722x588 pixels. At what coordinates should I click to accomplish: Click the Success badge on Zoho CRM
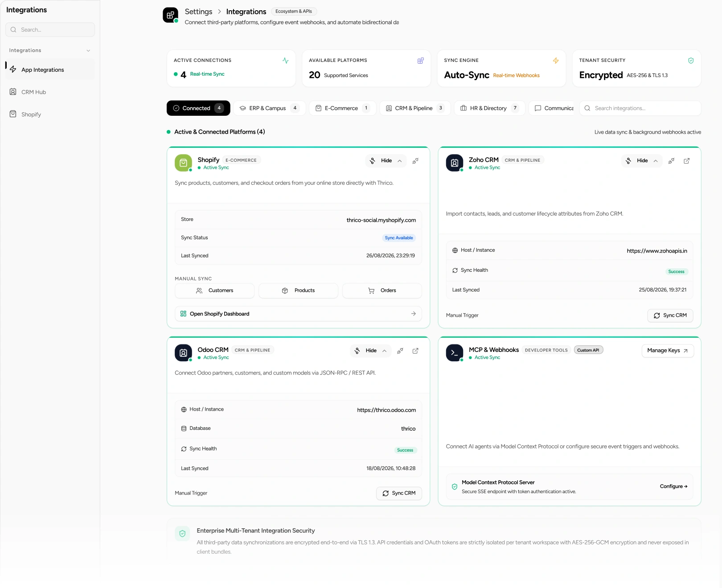coord(677,272)
